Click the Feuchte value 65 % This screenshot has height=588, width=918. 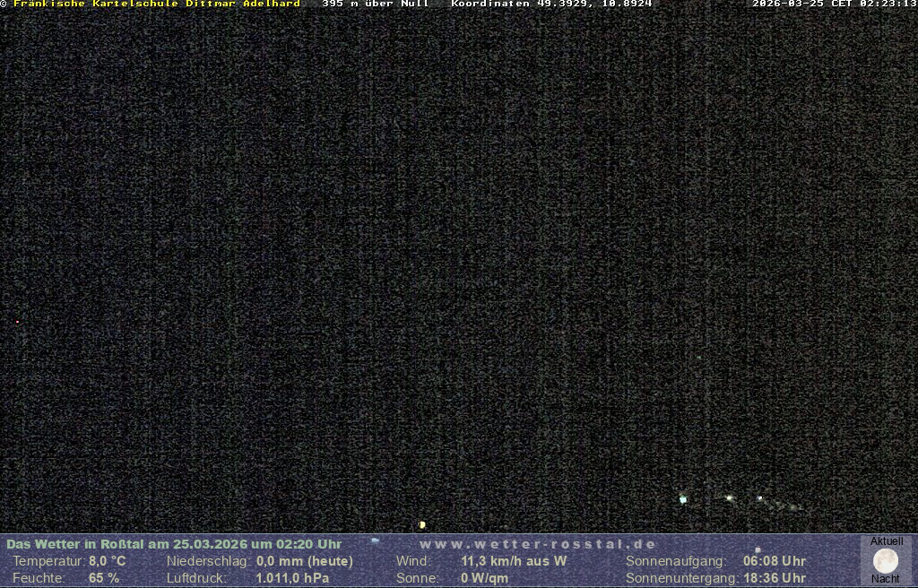pos(104,578)
